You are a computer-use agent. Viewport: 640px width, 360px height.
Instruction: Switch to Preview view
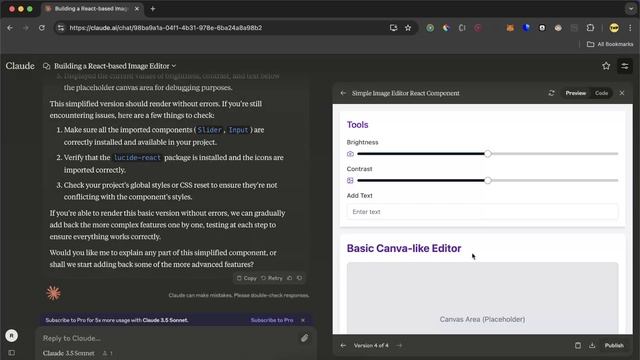(x=576, y=93)
